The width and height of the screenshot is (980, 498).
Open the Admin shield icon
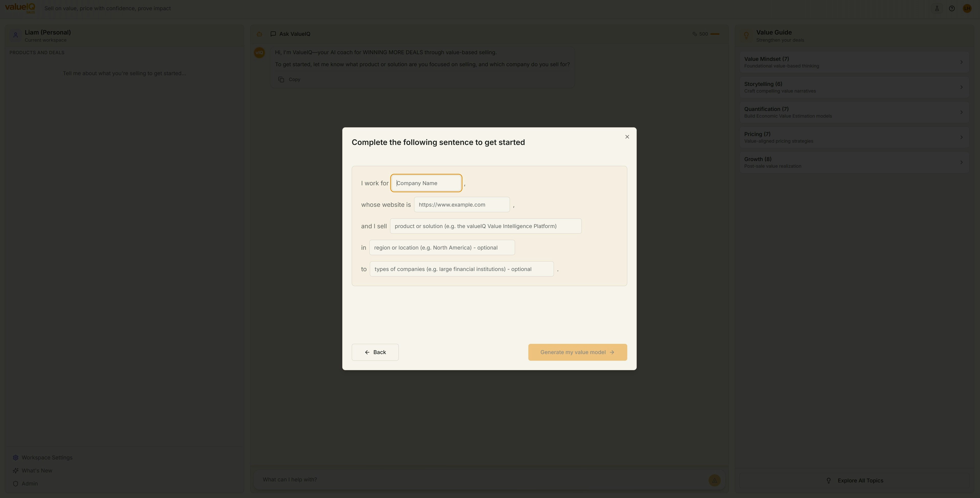point(15,483)
